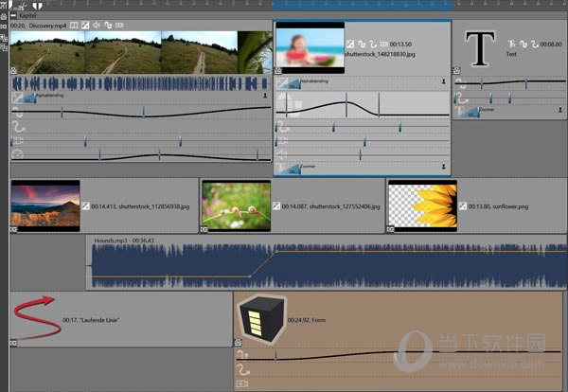Screen dimensions: 568x392
Task: Click the text effect icon next to Text object
Action: (512, 44)
